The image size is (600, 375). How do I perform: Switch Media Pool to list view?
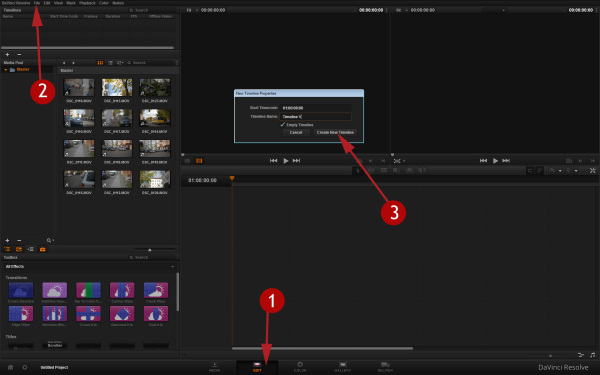coord(110,63)
